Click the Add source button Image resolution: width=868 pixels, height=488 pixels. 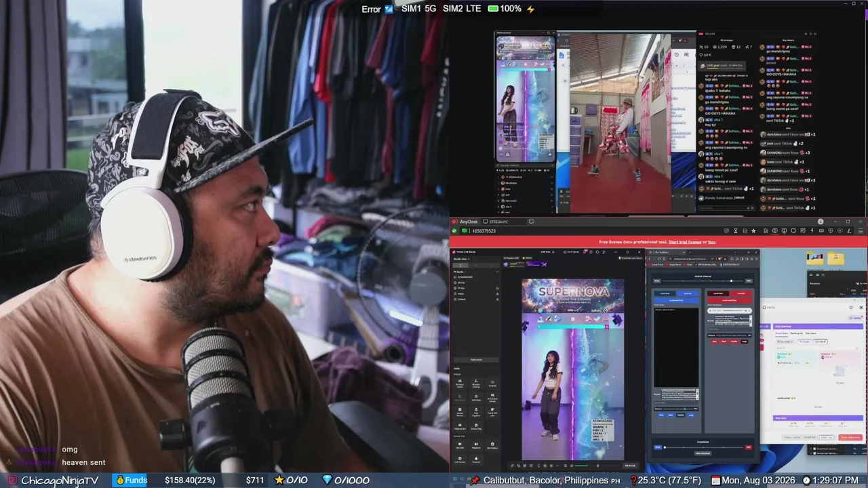tap(476, 360)
